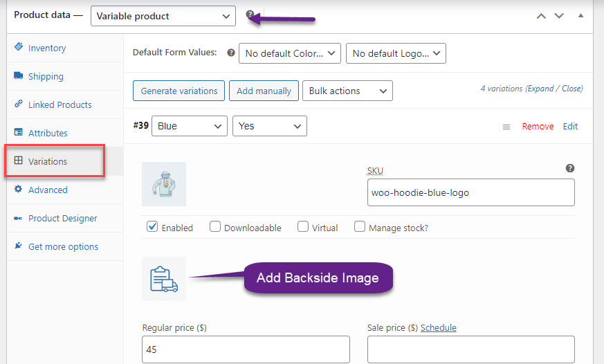The image size is (604, 364).
Task: Click the red Remove link for variation
Action: point(538,127)
